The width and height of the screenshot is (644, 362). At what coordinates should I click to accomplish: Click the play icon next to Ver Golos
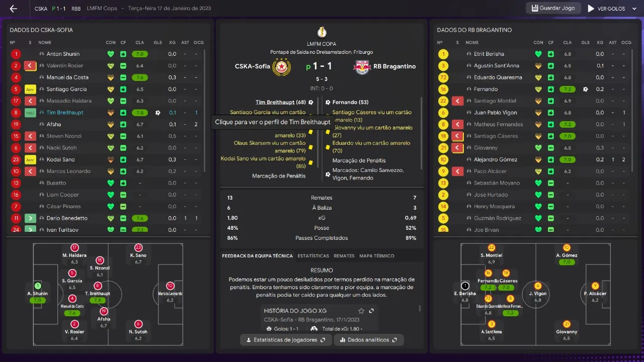click(591, 9)
